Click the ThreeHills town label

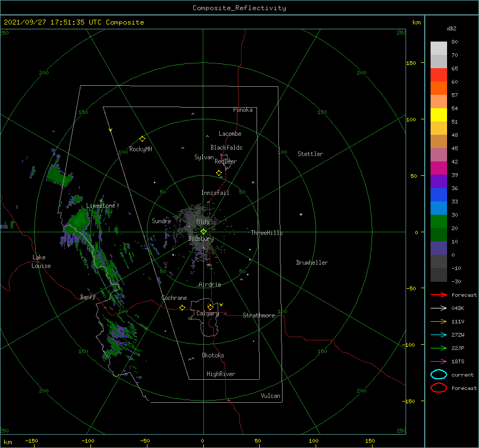[x=267, y=233]
